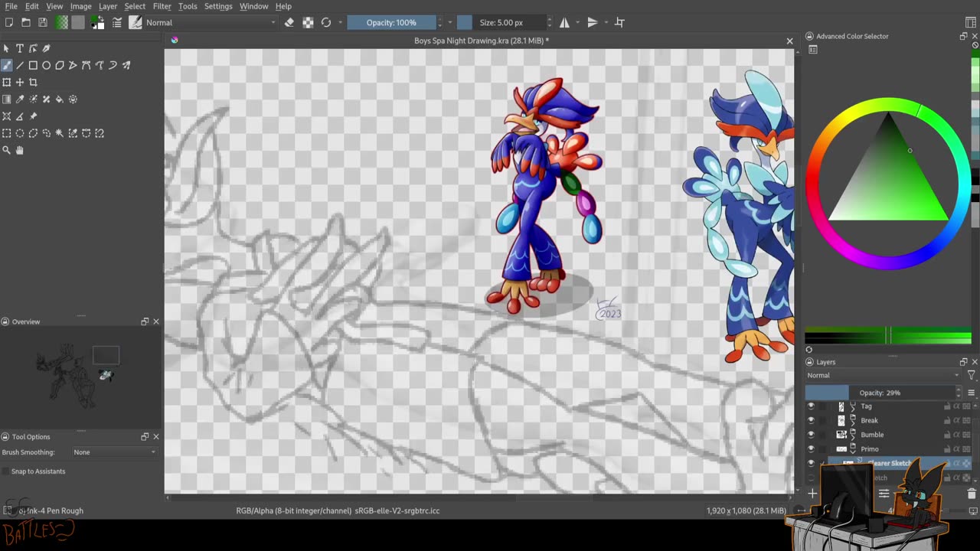Screen dimensions: 980x551
Task: Select the Crop tool
Action: tap(33, 82)
